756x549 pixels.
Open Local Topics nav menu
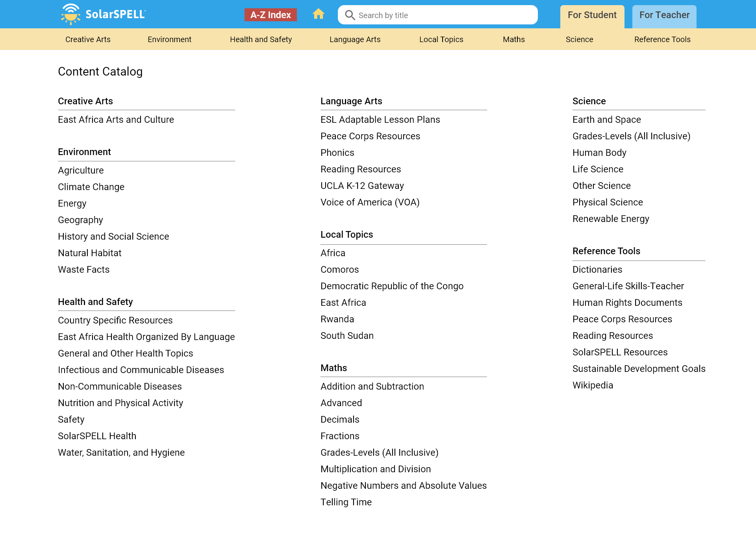(441, 39)
